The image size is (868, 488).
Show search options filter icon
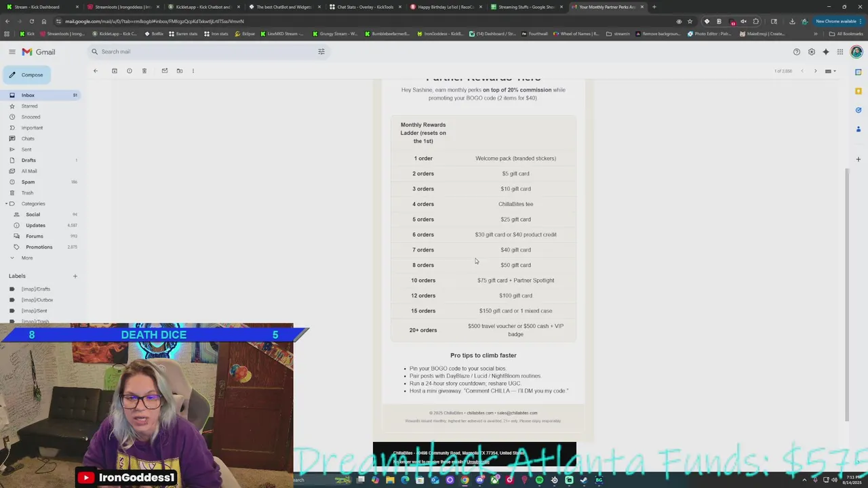[321, 52]
